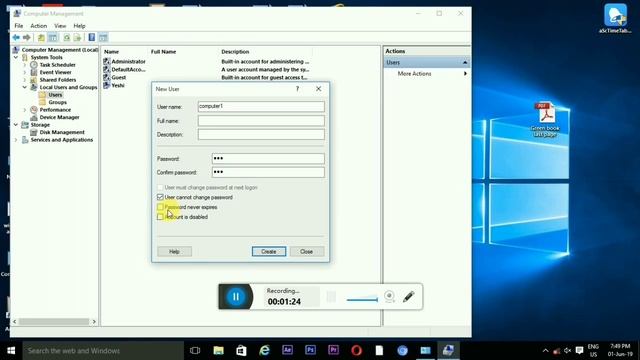Click the Description input field
640x360 pixels.
[261, 134]
